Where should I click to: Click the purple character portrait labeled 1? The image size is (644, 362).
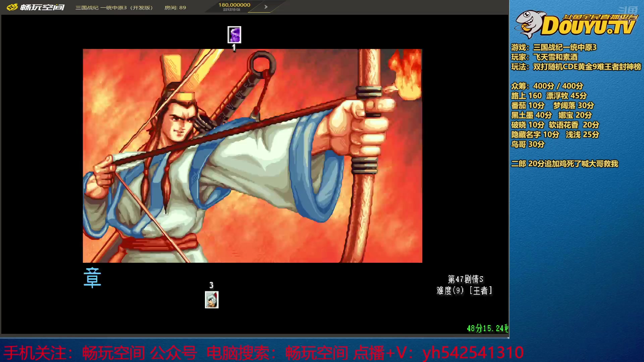point(234,35)
